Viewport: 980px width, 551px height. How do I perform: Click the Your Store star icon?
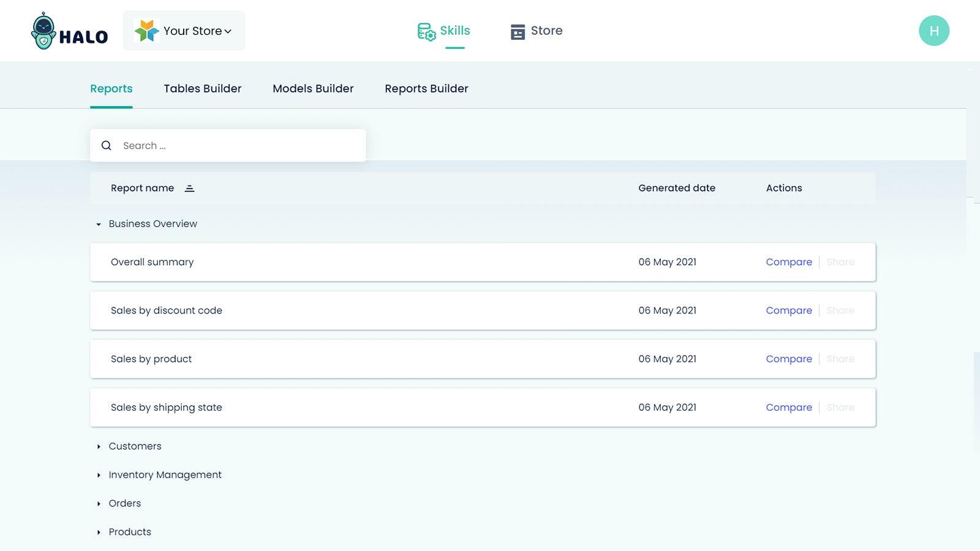pos(147,30)
